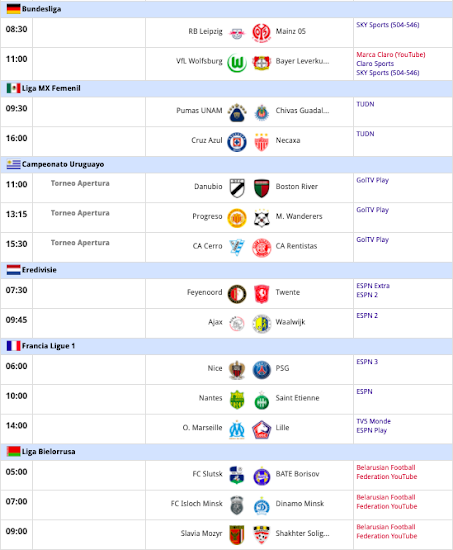The height and width of the screenshot is (550, 453).
Task: Click the SKY Sports link for RB Leipzig match
Action: tap(388, 25)
